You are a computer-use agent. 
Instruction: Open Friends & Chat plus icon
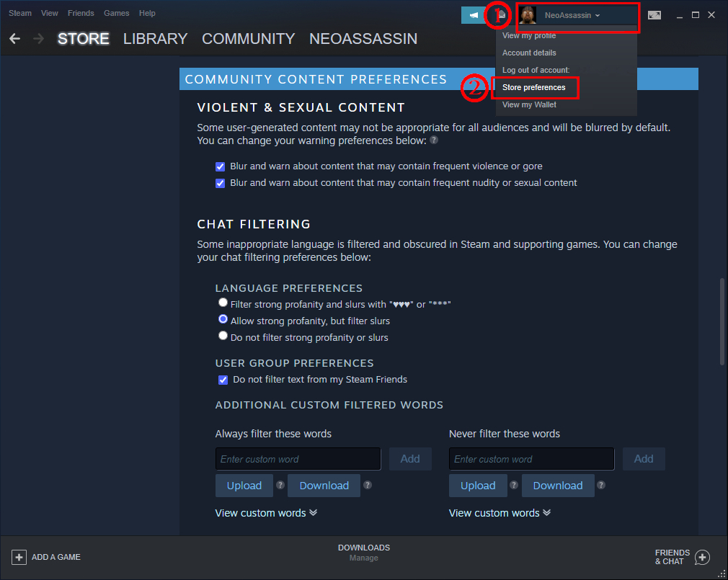pyautogui.click(x=703, y=557)
